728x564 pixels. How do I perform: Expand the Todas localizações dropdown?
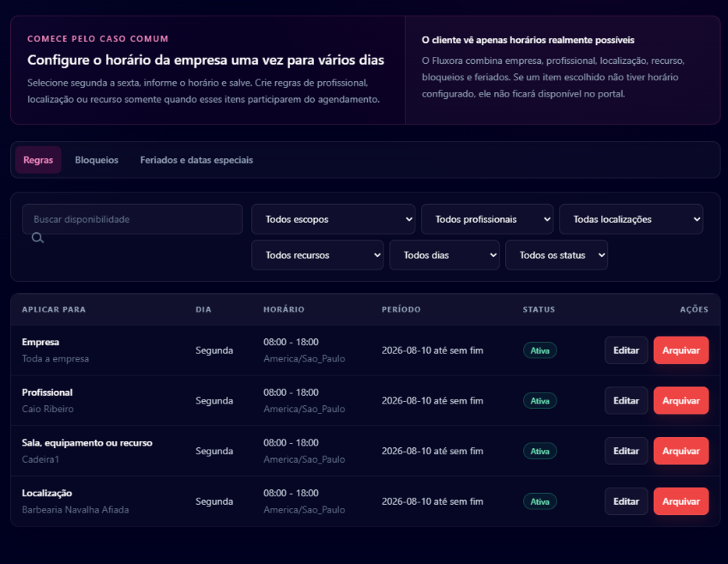(x=631, y=219)
